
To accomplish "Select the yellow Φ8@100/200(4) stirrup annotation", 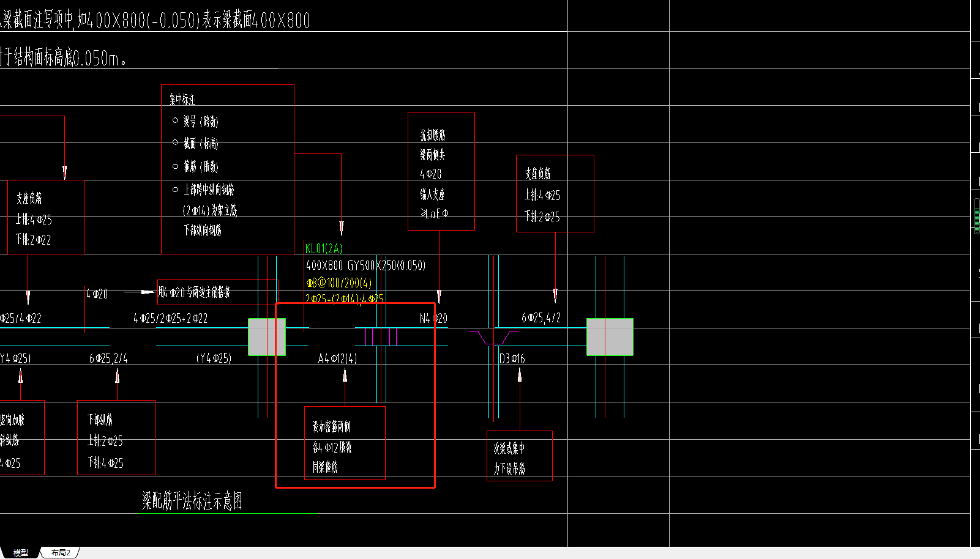I will click(x=339, y=283).
